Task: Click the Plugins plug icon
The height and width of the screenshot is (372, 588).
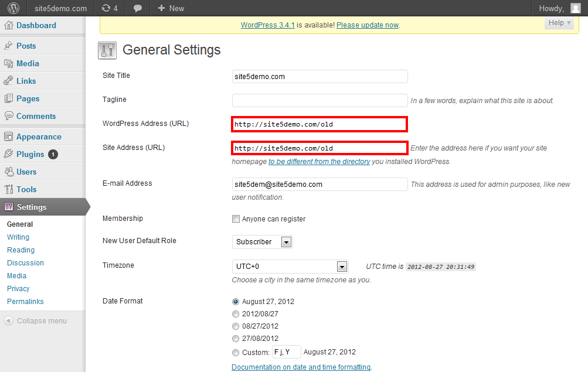Action: 9,154
